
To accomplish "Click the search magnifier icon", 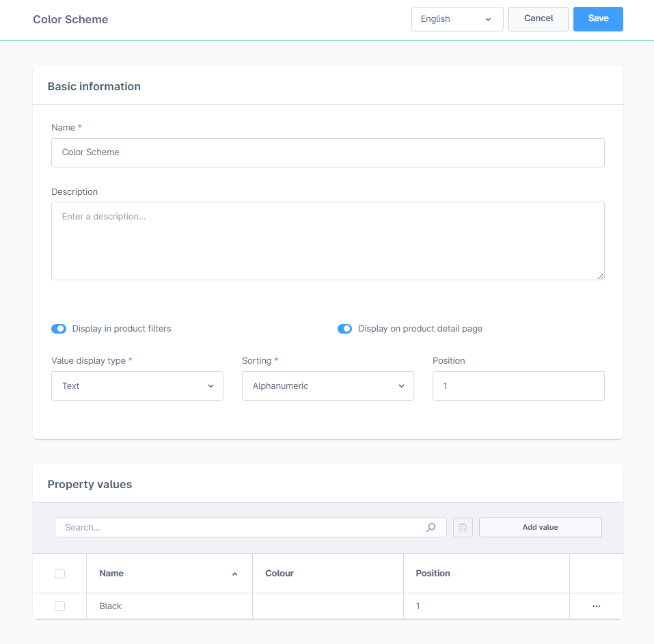I will (431, 528).
